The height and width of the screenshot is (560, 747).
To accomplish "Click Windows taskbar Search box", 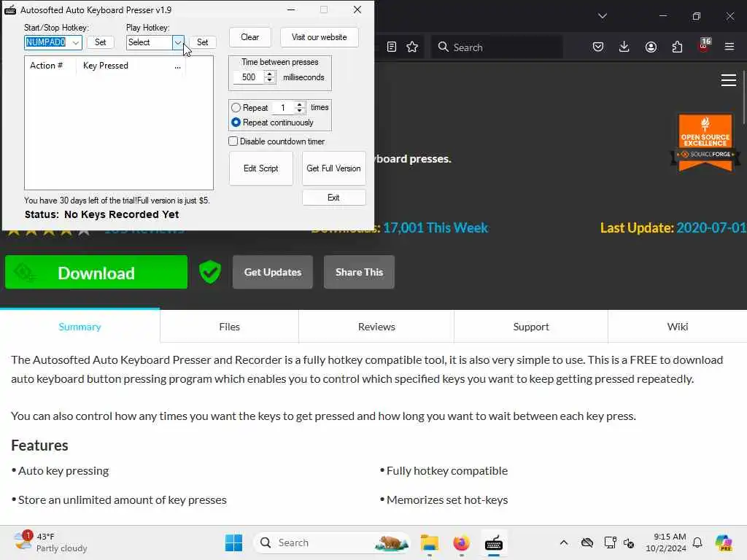I will click(x=332, y=542).
